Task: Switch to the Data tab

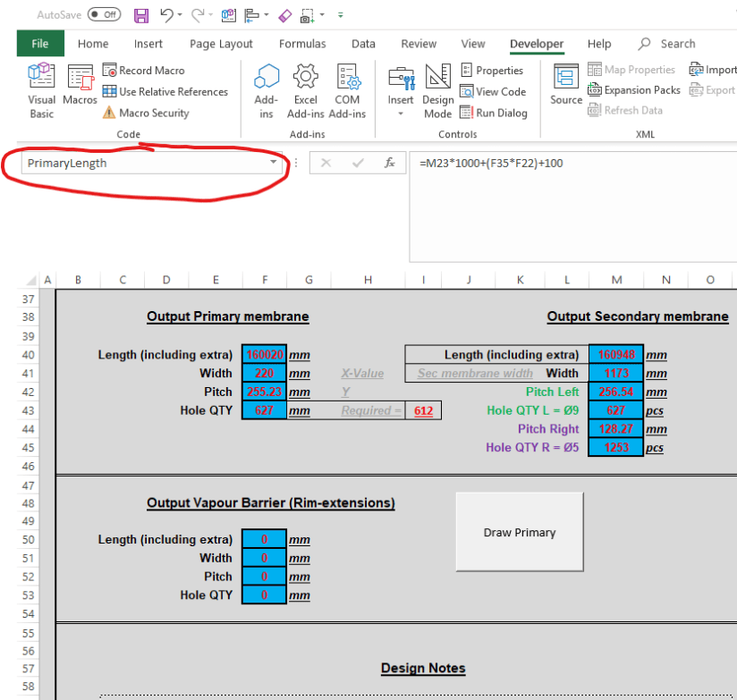Action: tap(363, 44)
